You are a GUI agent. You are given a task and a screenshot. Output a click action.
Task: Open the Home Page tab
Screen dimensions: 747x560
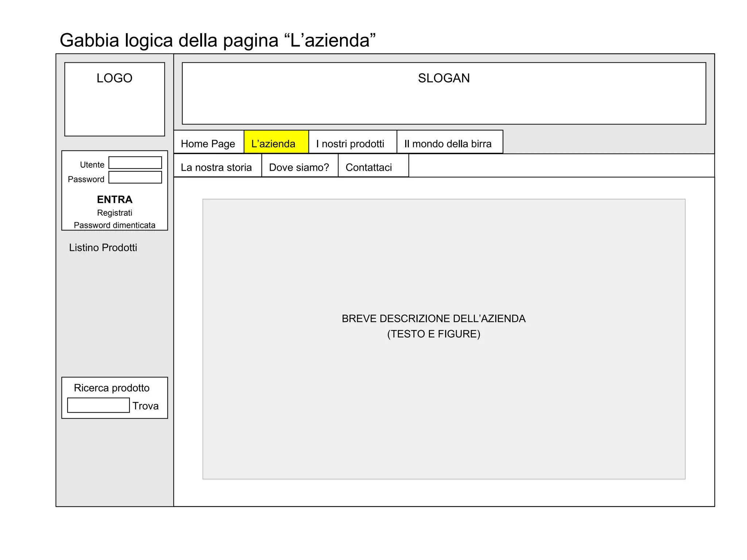click(x=209, y=142)
